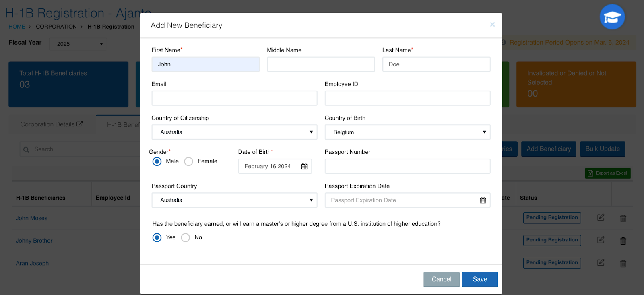Click the H-1B Beneficiaries column header
Screen dimensions: 644x295
pyautogui.click(x=41, y=198)
